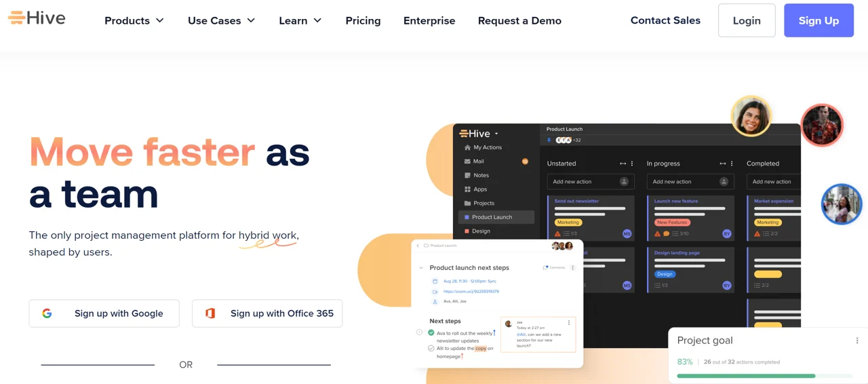Click the blue Sign Up button
Viewport: 868px width, 384px height.
click(x=818, y=20)
